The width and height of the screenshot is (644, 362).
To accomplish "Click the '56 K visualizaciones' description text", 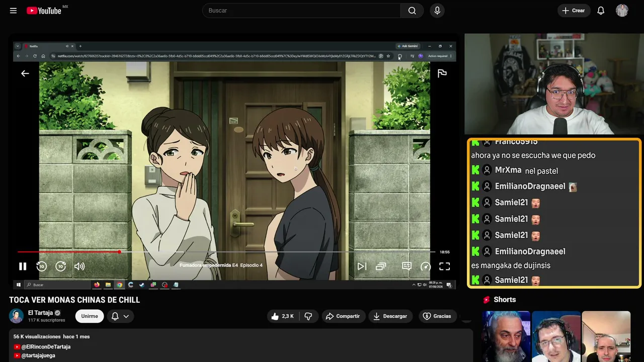I will (x=37, y=336).
